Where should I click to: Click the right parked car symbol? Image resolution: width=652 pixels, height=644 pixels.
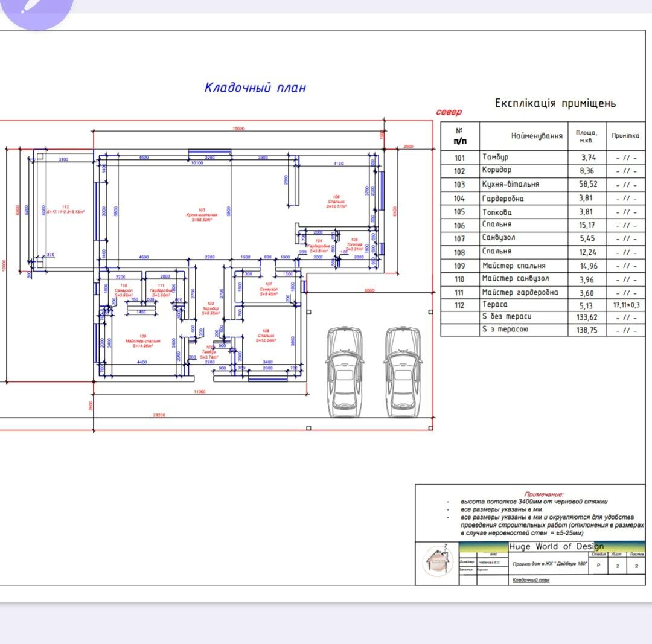[403, 373]
